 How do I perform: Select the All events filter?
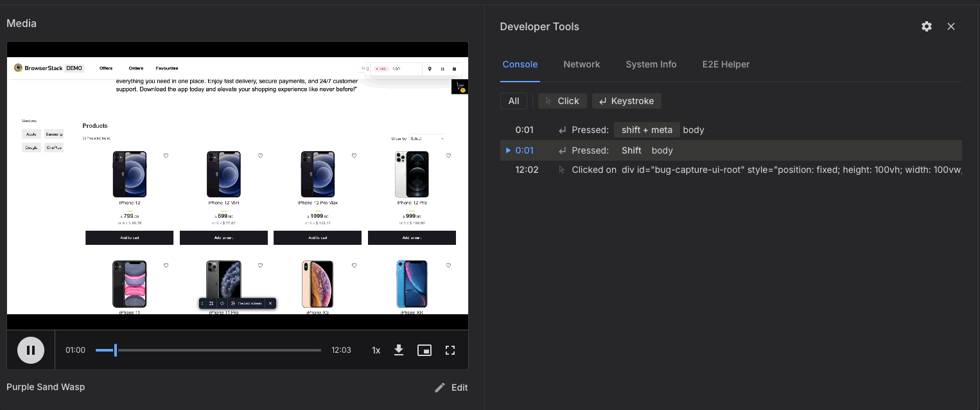[514, 101]
